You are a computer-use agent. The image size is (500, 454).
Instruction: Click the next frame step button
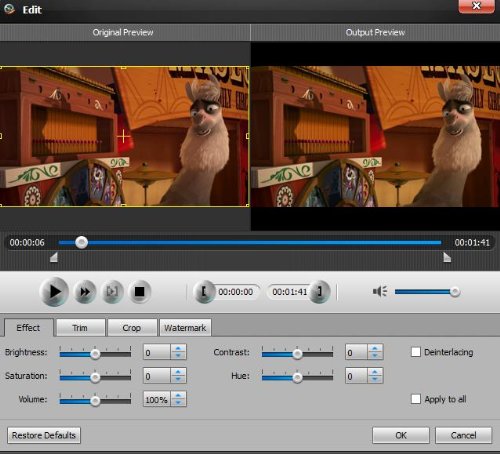tap(112, 292)
